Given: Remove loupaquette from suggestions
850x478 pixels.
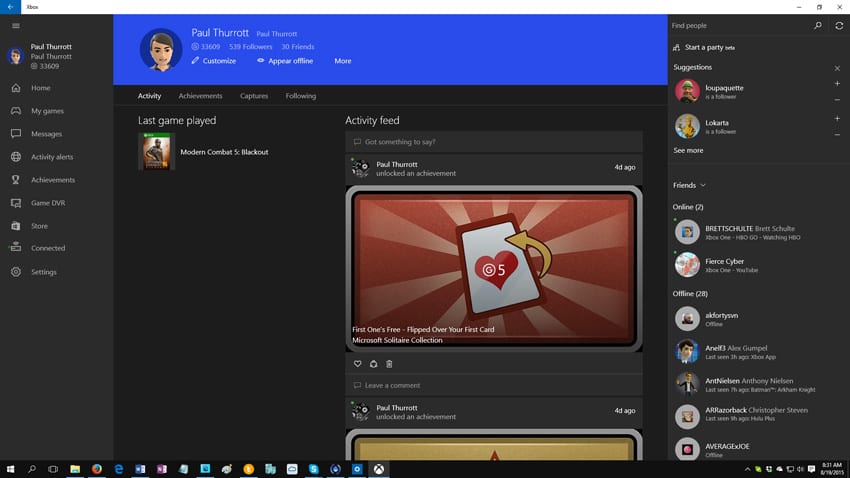Looking at the screenshot, I should 837,100.
